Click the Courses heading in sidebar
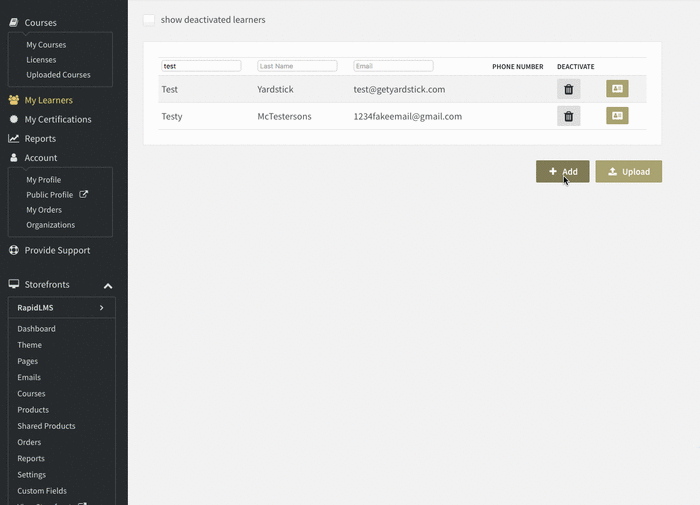Screen dimensions: 700x505 40,23
